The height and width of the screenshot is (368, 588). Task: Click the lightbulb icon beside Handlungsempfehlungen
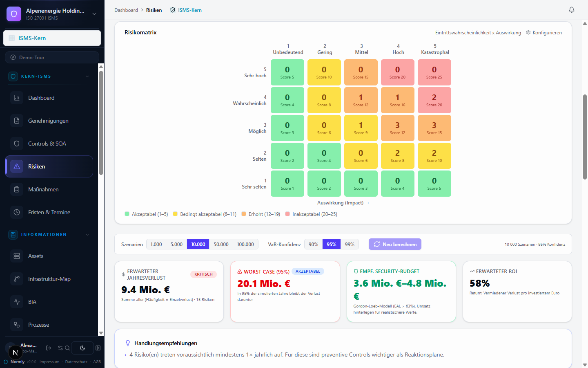tap(128, 343)
